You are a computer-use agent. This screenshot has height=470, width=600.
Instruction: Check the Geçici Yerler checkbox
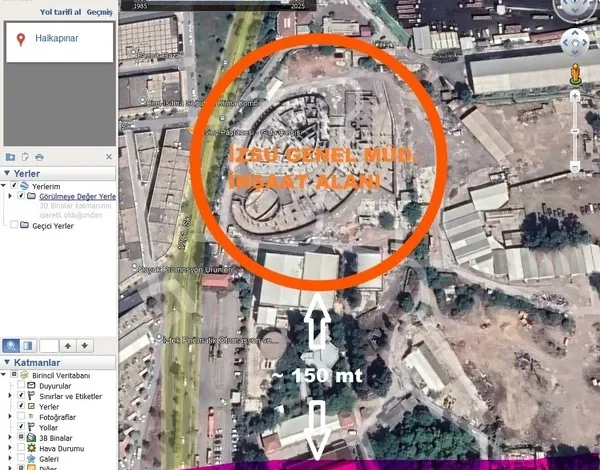(x=13, y=226)
